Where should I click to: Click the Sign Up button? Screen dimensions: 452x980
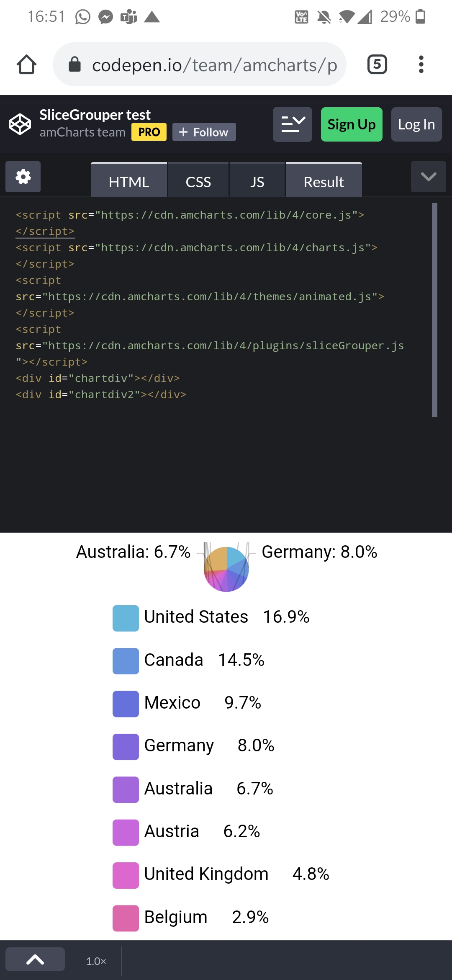pyautogui.click(x=351, y=124)
